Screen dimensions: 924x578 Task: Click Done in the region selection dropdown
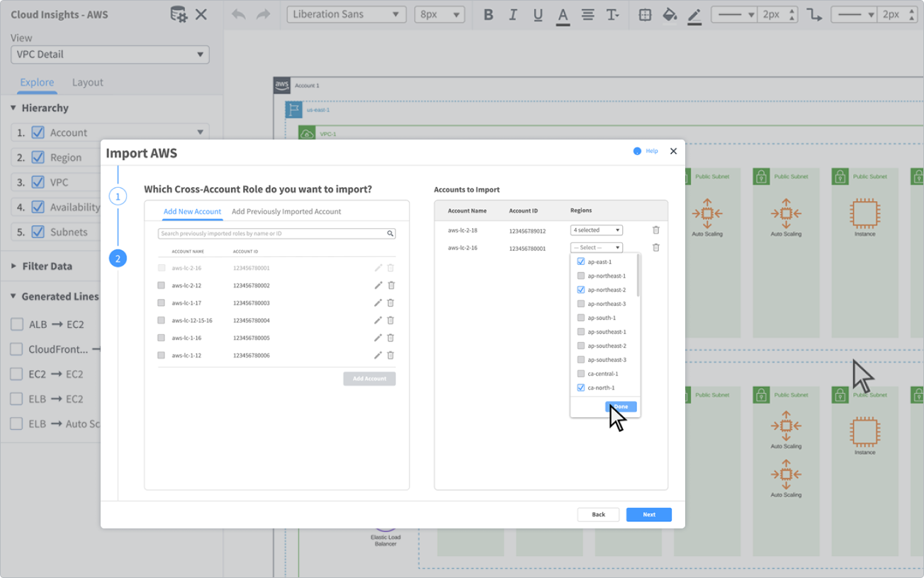click(x=621, y=406)
